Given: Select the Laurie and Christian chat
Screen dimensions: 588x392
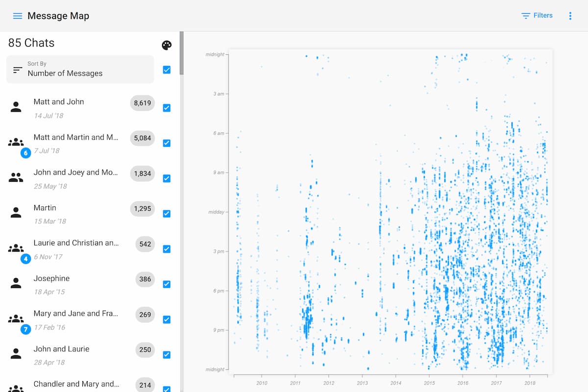Looking at the screenshot, I should [76, 243].
